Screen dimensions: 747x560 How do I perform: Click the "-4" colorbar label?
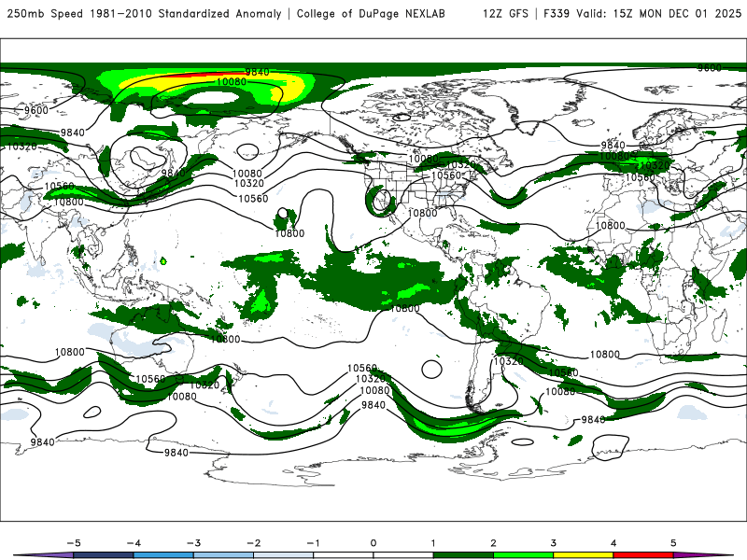134,543
